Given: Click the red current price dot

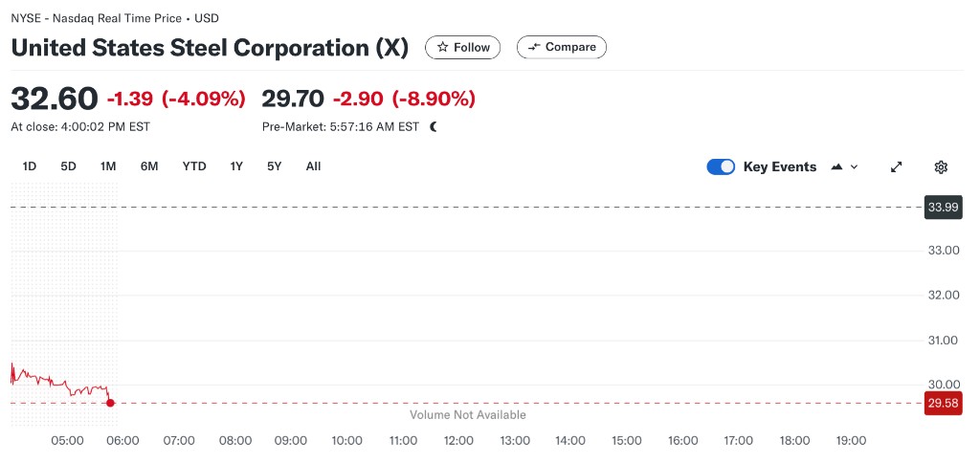Looking at the screenshot, I should coord(111,403).
